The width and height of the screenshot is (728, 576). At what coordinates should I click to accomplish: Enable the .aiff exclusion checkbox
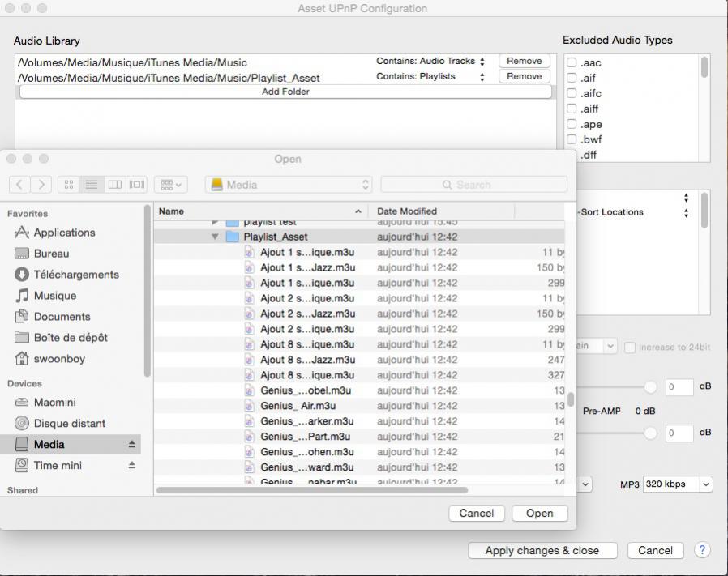(x=572, y=109)
